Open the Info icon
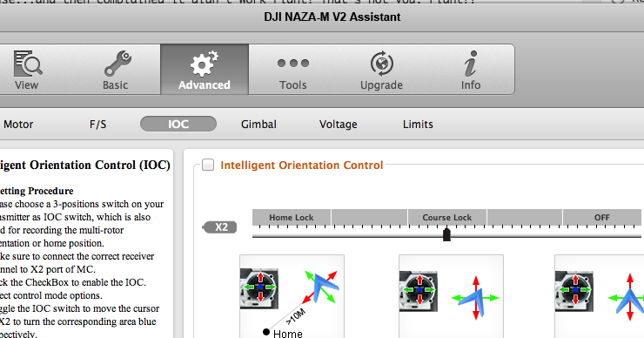Viewport: 644px width, 338px height. (x=471, y=64)
